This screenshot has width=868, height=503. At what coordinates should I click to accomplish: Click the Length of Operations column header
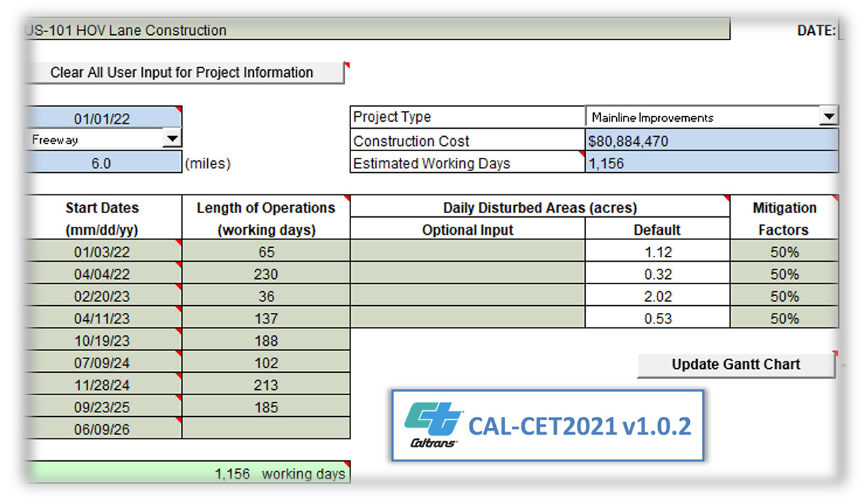266,218
